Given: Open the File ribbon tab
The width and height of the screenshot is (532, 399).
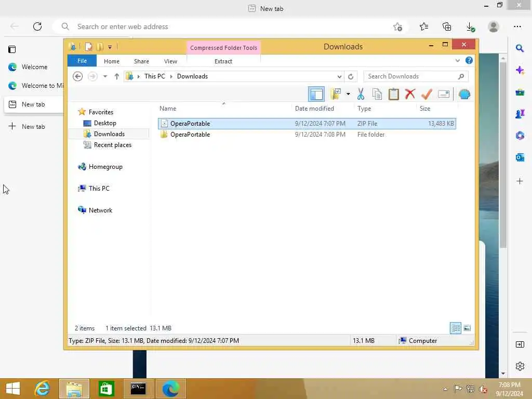Looking at the screenshot, I should 82,61.
